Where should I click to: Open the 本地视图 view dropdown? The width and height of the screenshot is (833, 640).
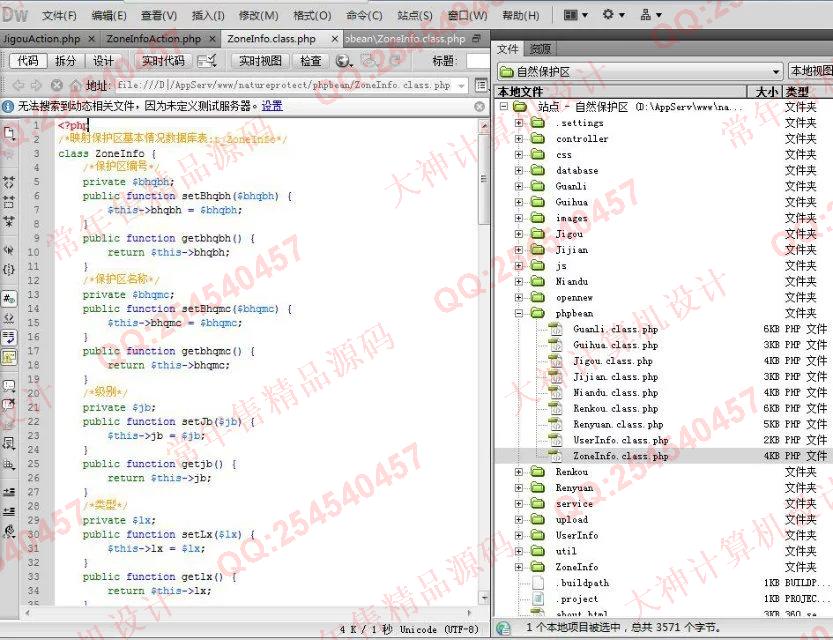point(810,71)
